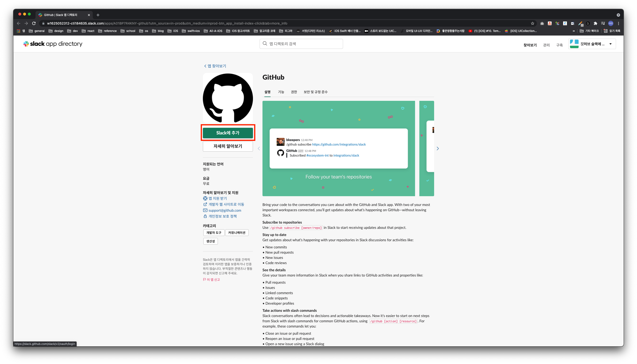The height and width of the screenshot is (364, 637).
Task: Select the 개발자 도구 category tag
Action: (214, 233)
